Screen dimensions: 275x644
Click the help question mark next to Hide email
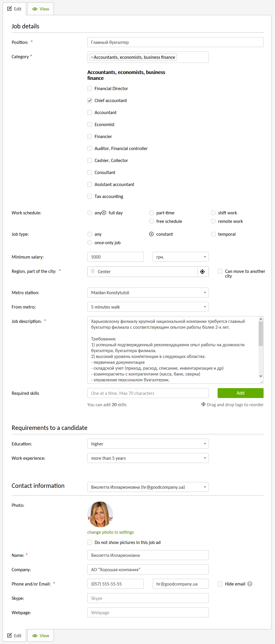[x=250, y=584]
